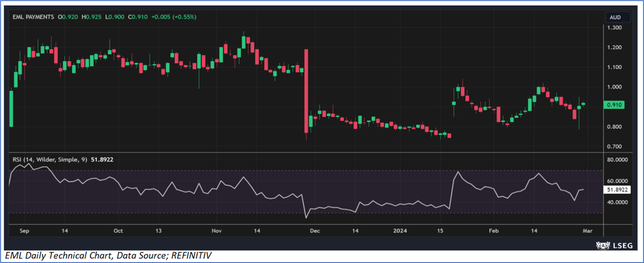
Task: Click the 0.910 current price label
Action: pyautogui.click(x=615, y=105)
